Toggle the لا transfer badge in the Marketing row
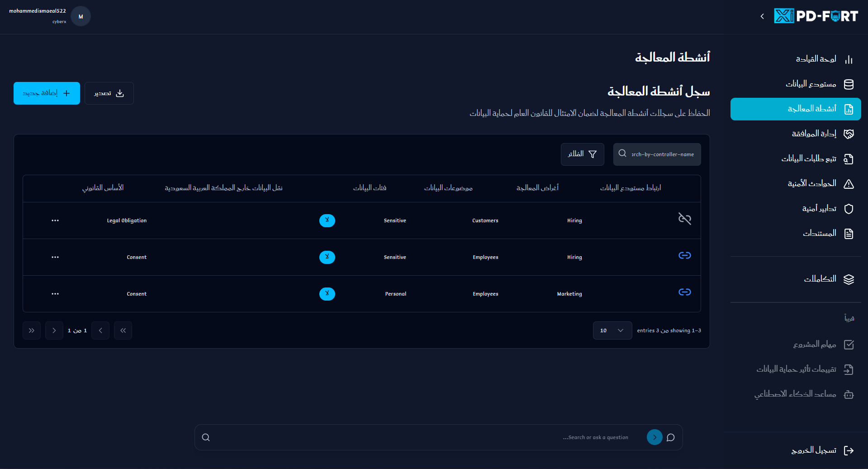The height and width of the screenshot is (469, 868). [327, 294]
